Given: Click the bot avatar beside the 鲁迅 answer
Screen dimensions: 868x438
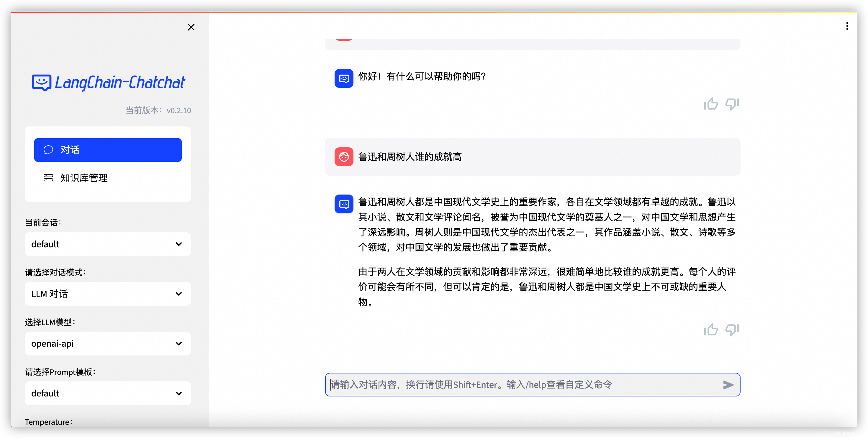Looking at the screenshot, I should [x=344, y=204].
